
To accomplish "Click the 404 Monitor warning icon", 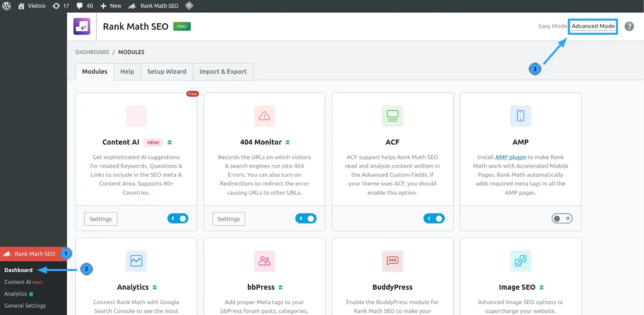I will [x=264, y=116].
